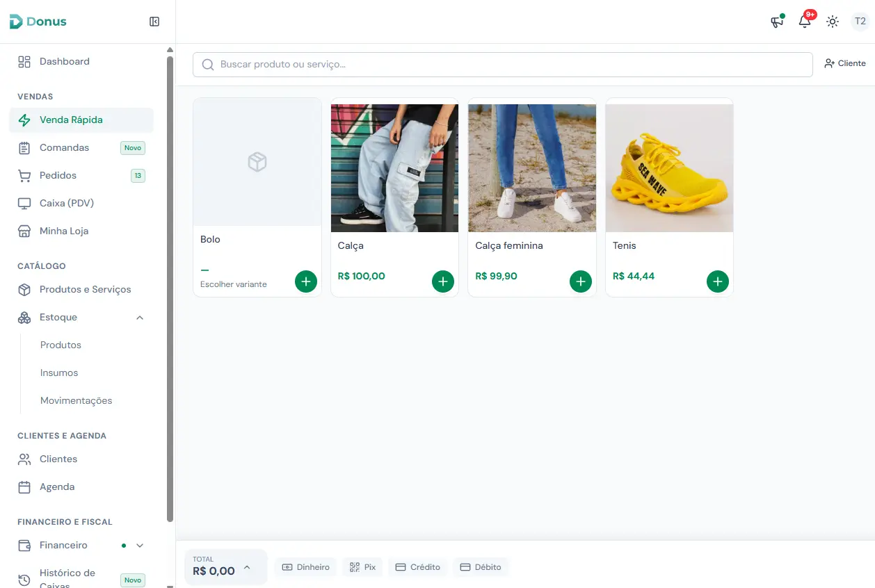Click the Venda Rápida lightning icon
The width and height of the screenshot is (875, 588).
(x=24, y=120)
